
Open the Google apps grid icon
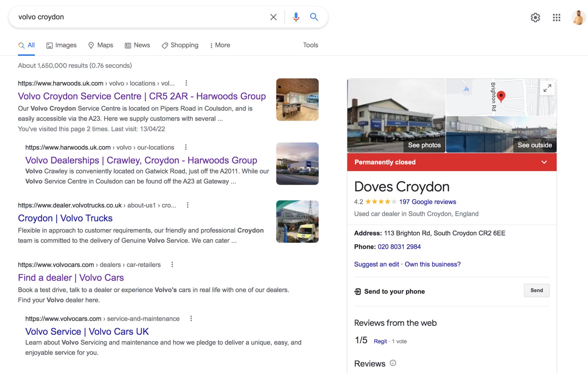coord(556,17)
